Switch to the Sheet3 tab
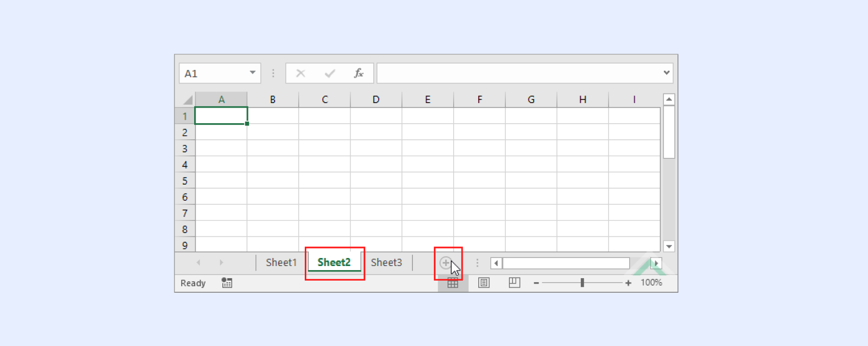Viewport: 868px width, 346px height. tap(386, 263)
